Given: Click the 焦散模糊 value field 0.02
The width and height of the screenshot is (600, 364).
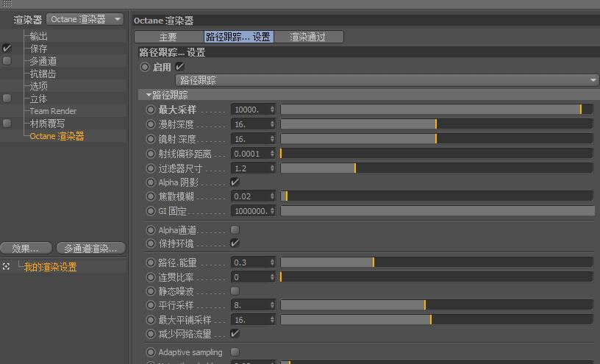Looking at the screenshot, I should tap(250, 196).
